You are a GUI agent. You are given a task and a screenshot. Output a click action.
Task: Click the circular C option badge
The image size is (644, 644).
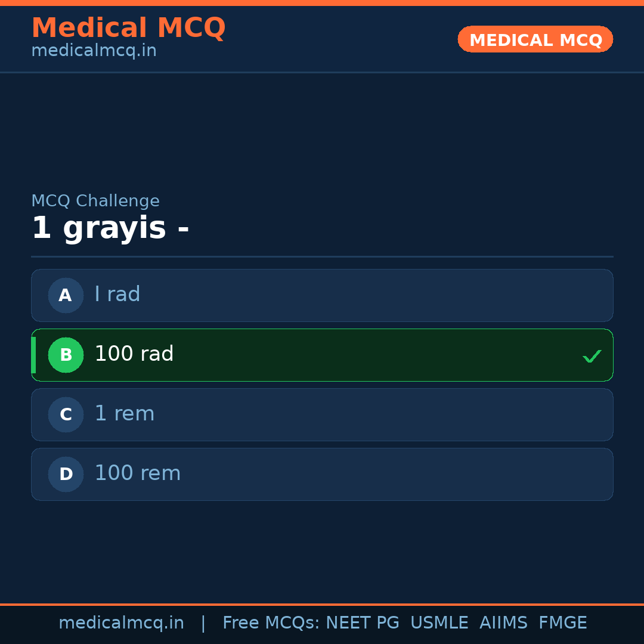pyautogui.click(x=66, y=414)
